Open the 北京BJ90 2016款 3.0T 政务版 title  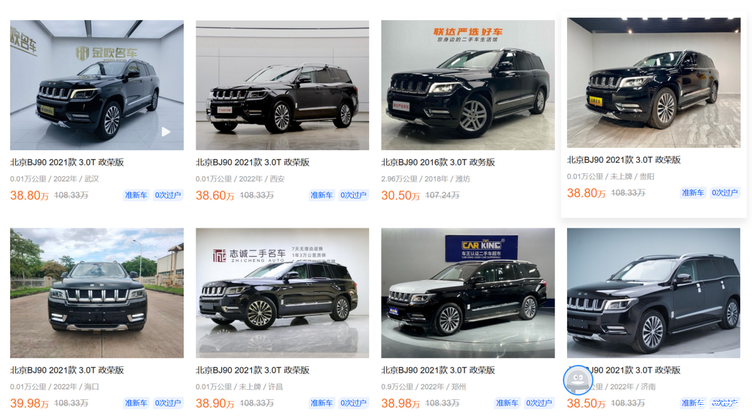(438, 163)
